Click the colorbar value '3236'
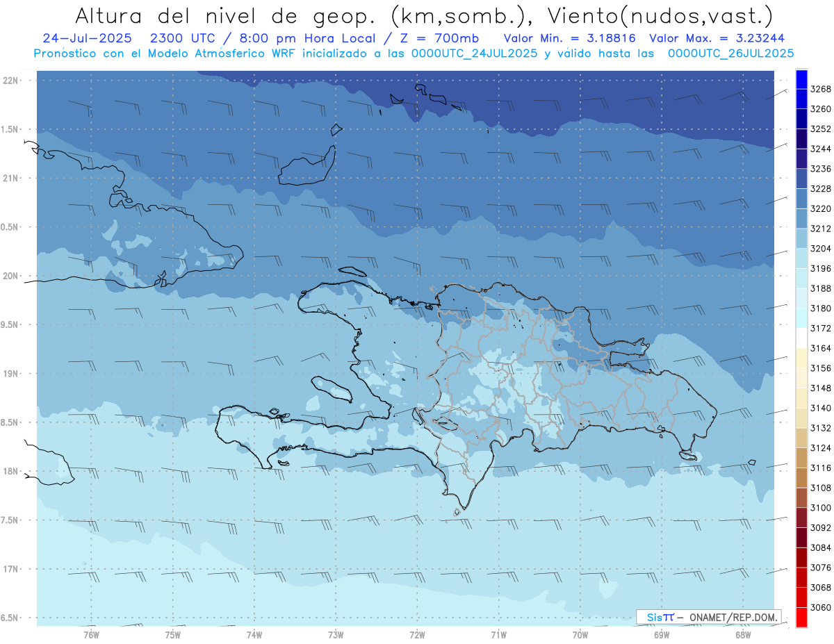Image resolution: width=834 pixels, height=644 pixels. tap(821, 169)
